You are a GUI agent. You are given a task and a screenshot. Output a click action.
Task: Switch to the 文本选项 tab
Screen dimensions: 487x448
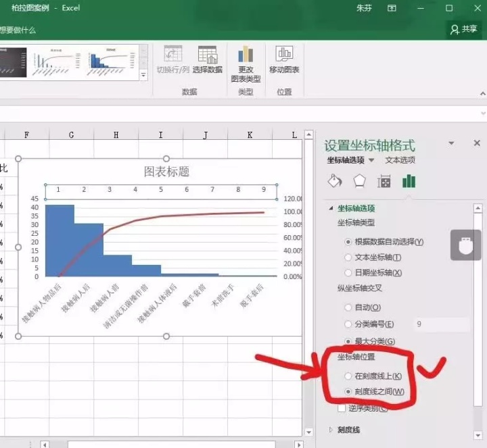pyautogui.click(x=400, y=160)
